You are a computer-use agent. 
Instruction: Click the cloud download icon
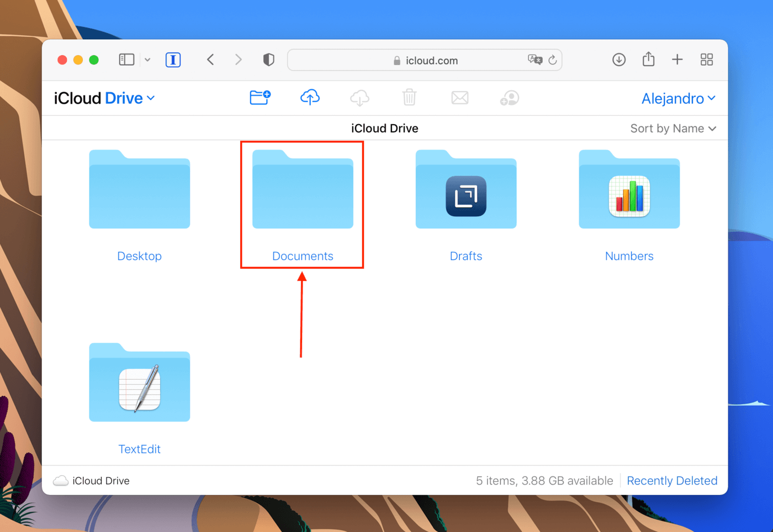point(359,98)
